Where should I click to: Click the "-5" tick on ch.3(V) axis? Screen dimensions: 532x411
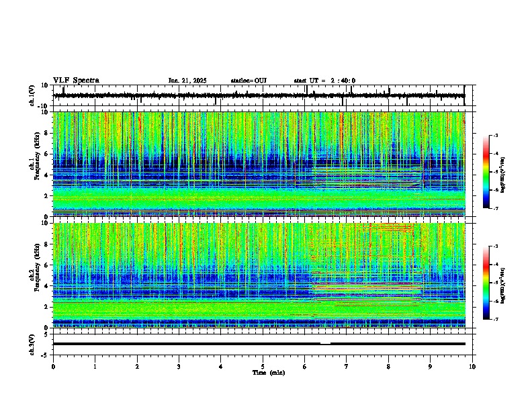[45, 355]
